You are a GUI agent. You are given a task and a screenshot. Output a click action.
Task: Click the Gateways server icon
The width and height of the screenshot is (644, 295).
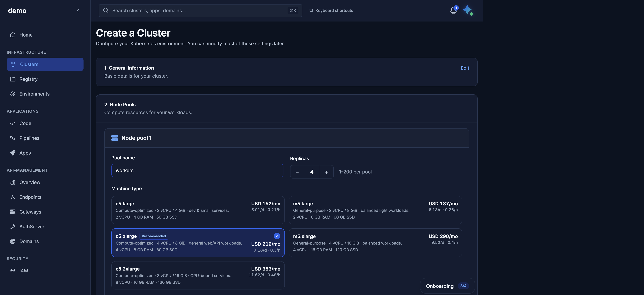(13, 212)
